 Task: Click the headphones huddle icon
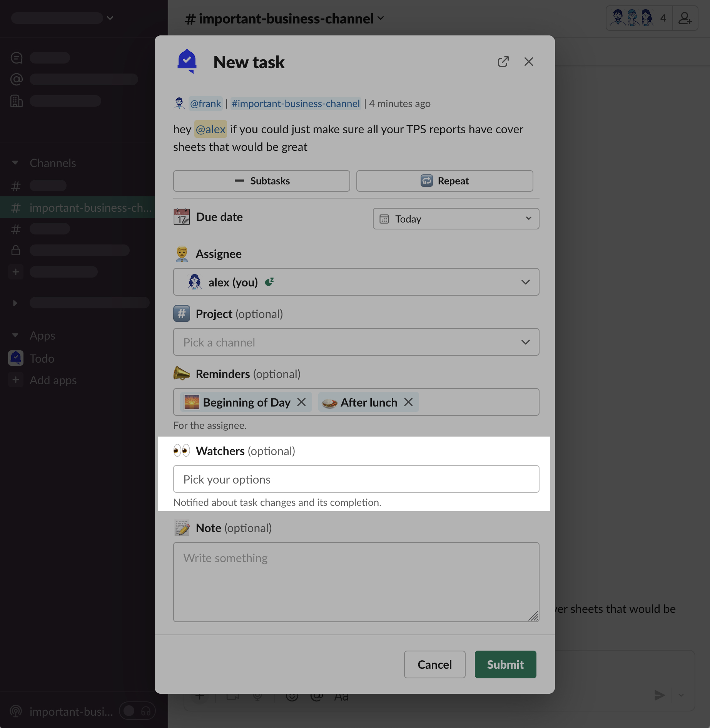coord(146,711)
